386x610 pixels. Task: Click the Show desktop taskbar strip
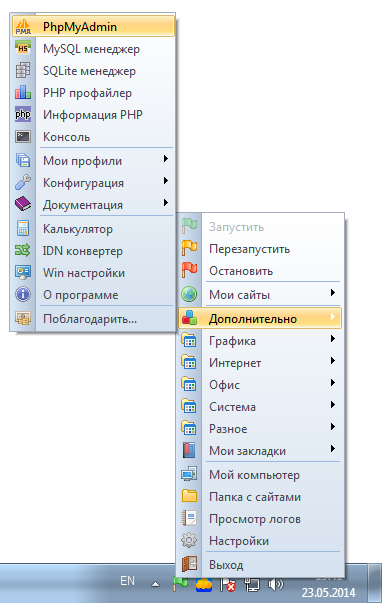(x=375, y=583)
